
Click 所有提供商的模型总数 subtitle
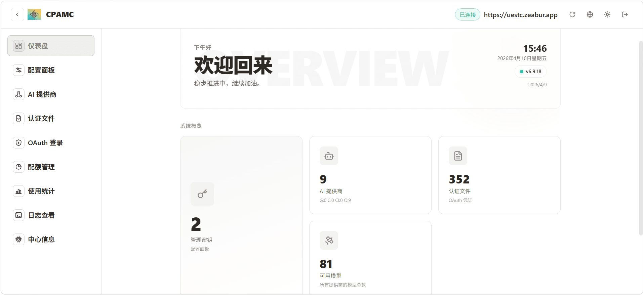[x=343, y=285]
